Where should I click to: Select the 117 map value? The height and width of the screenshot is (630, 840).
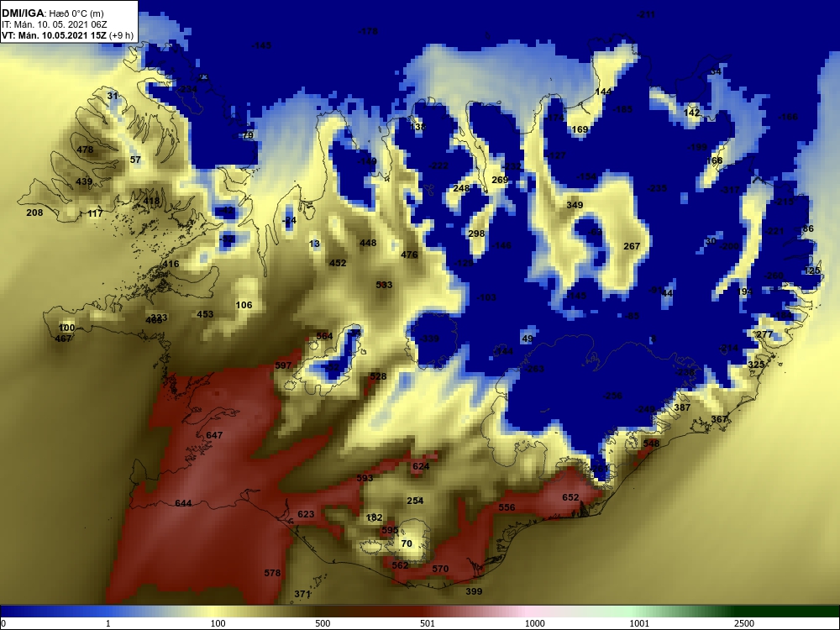(x=95, y=213)
